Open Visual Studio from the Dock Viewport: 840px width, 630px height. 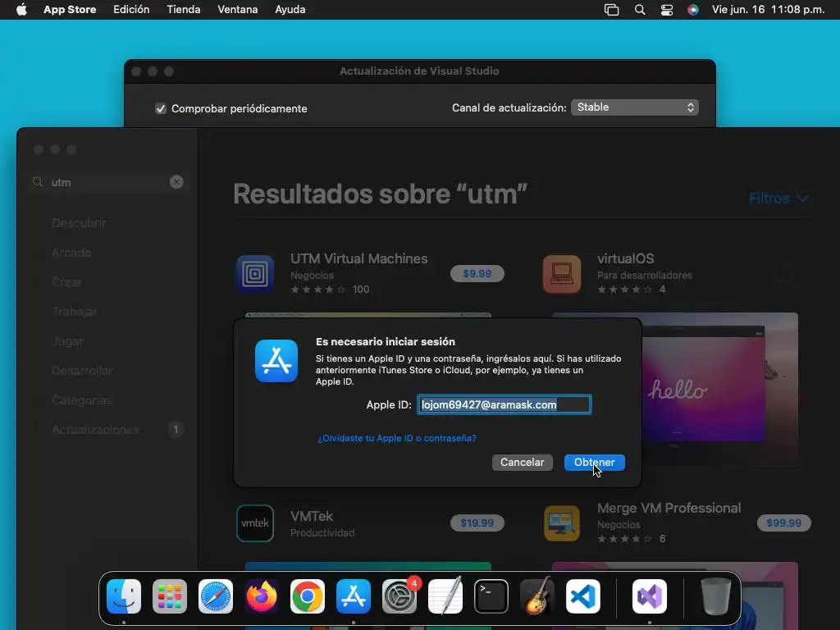coord(650,596)
